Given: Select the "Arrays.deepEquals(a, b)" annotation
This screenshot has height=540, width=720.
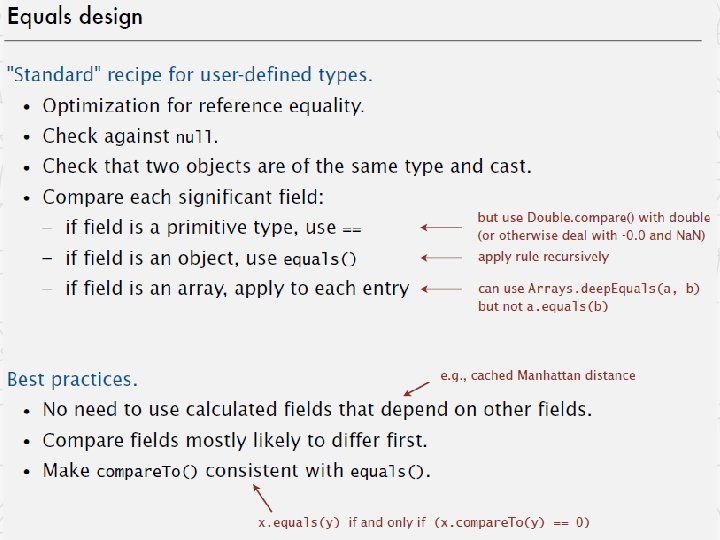Looking at the screenshot, I should click(589, 288).
